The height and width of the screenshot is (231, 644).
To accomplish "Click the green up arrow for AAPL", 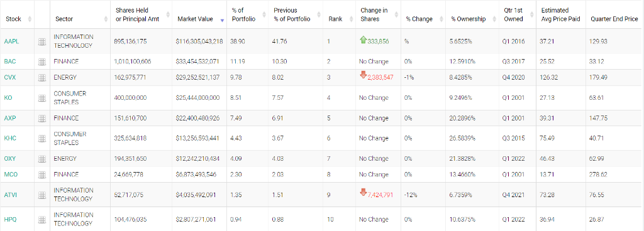I will click(363, 40).
